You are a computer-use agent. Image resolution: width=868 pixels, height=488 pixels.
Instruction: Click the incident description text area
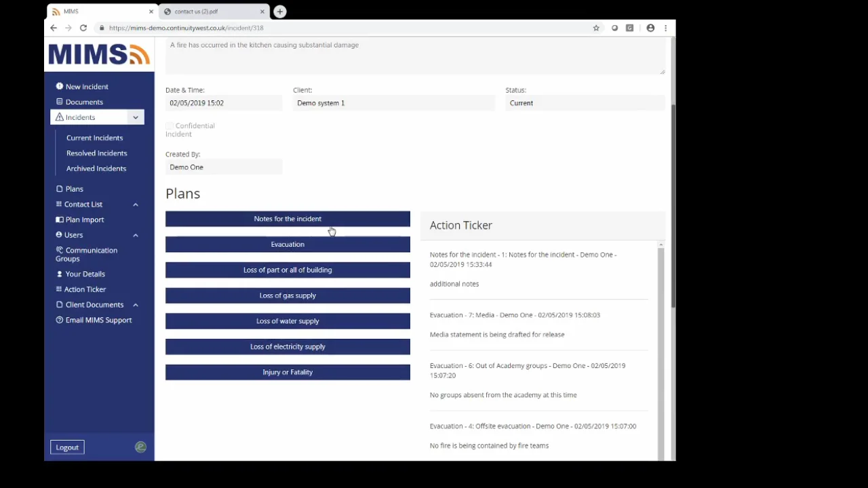tap(415, 56)
